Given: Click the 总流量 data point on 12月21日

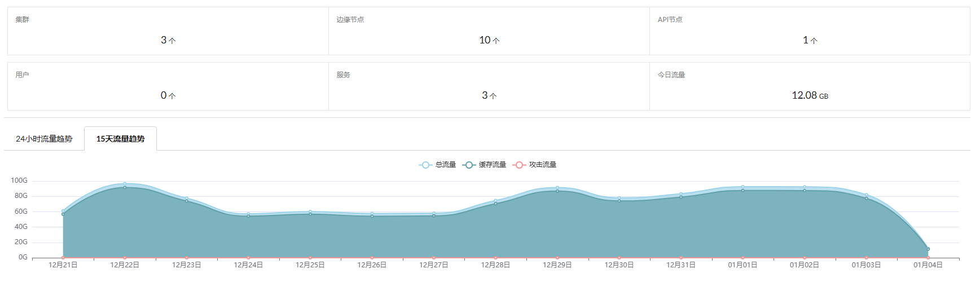Looking at the screenshot, I should (63, 211).
